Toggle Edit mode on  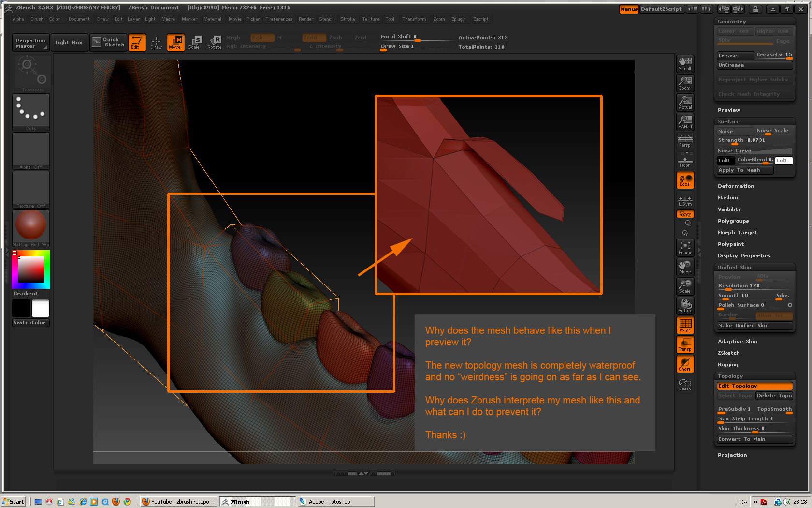(x=137, y=42)
